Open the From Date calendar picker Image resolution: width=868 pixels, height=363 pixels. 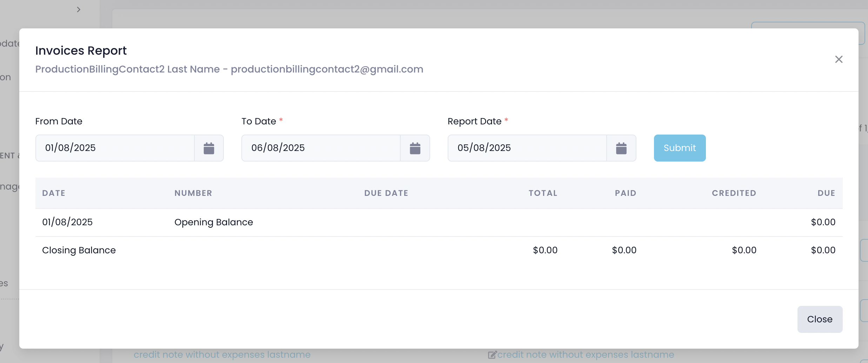tap(209, 148)
